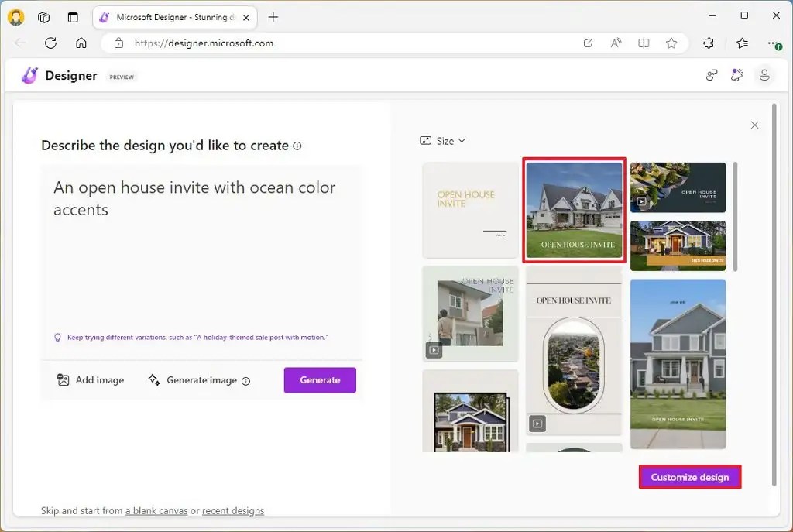Viewport: 793px width, 532px height.
Task: Click the info icon beside the design description heading
Action: 297,146
